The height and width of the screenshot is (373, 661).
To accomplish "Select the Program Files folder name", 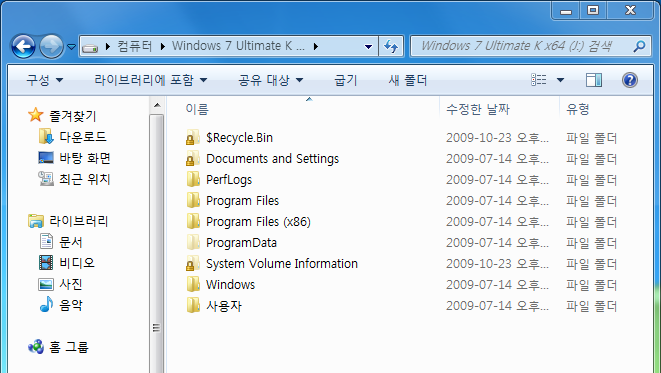I will coord(242,201).
